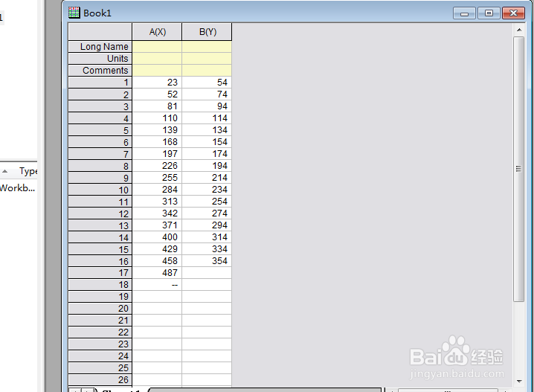Screen dimensions: 534x392
Task: Click the Long Name row label
Action: (x=100, y=47)
